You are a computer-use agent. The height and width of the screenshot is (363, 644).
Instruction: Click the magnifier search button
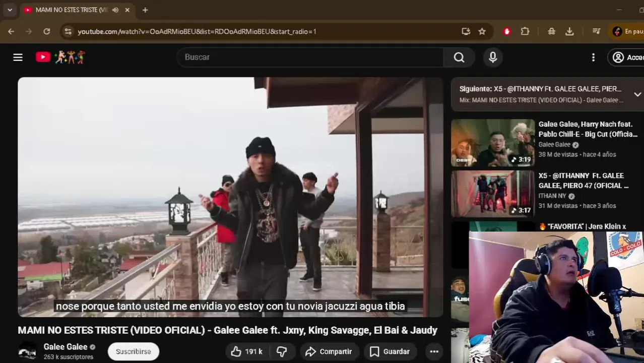tap(459, 57)
